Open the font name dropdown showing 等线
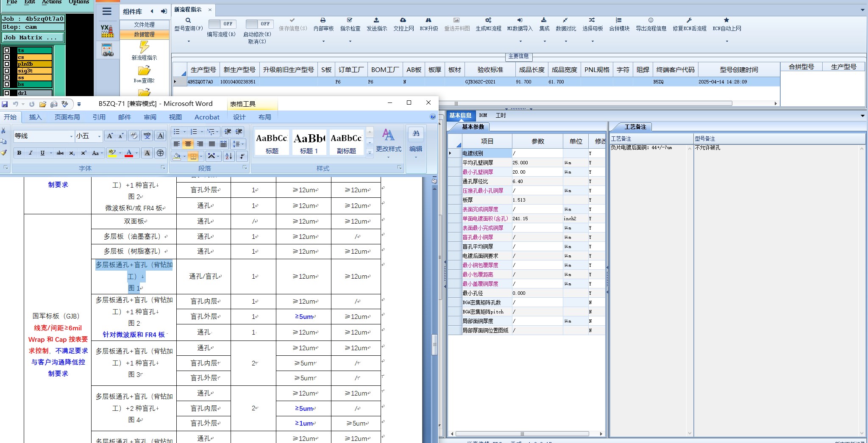Image resolution: width=868 pixels, height=443 pixels. (71, 136)
